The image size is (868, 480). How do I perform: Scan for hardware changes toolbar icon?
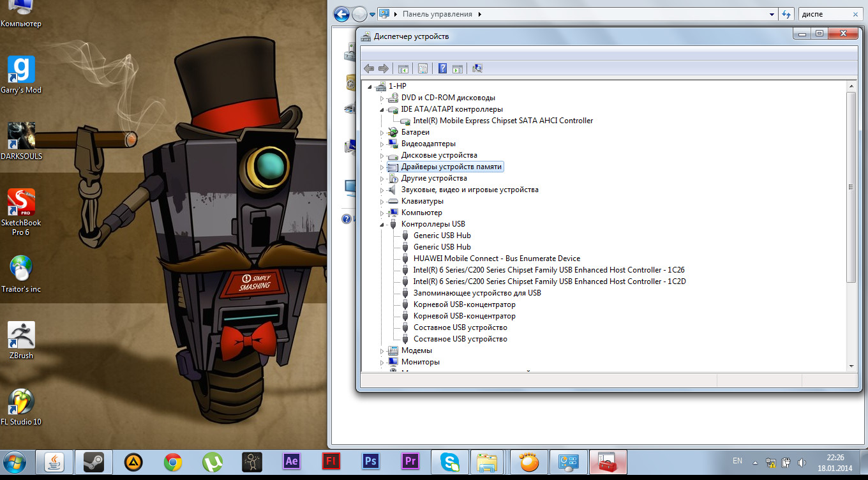477,68
